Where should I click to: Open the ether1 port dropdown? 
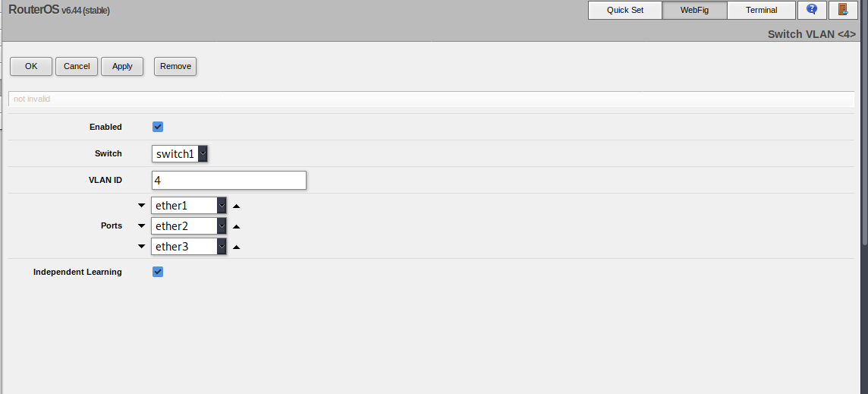click(189, 206)
